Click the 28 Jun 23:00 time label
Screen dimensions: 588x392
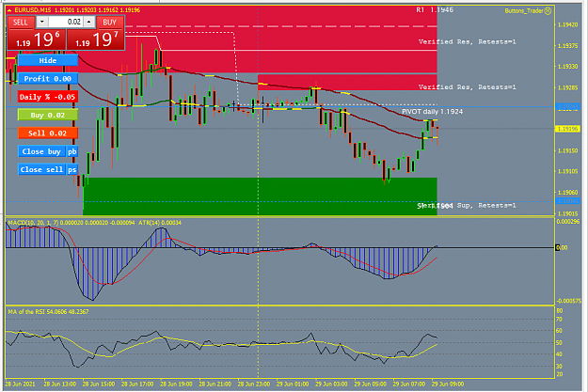point(254,384)
